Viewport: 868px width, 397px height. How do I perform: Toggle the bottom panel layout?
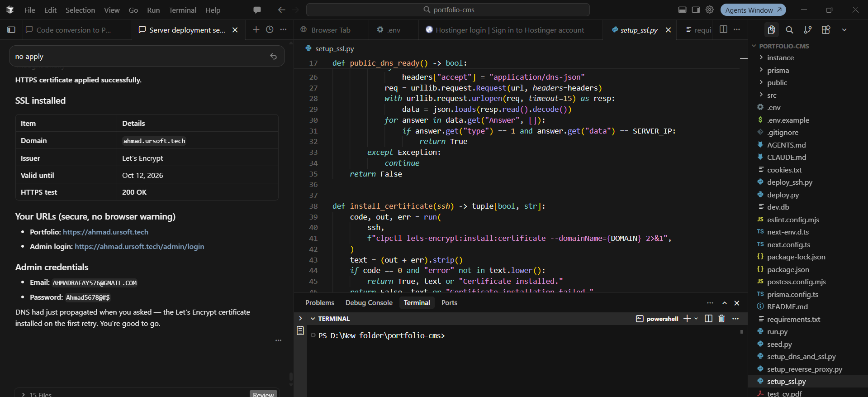(683, 10)
